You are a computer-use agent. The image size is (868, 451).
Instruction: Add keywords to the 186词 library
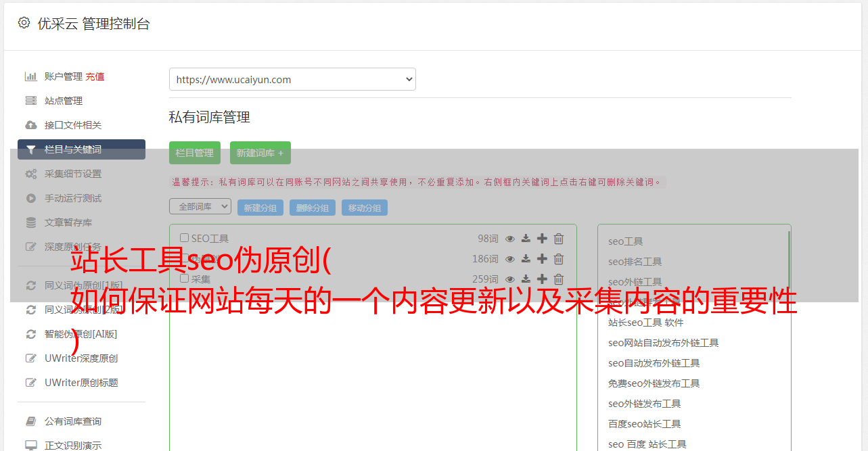[x=542, y=259]
